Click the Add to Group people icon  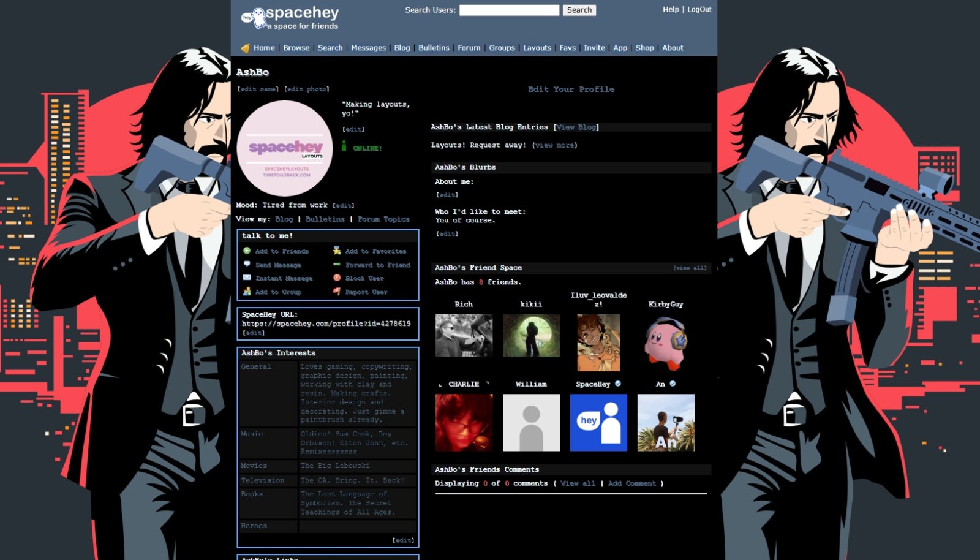246,292
